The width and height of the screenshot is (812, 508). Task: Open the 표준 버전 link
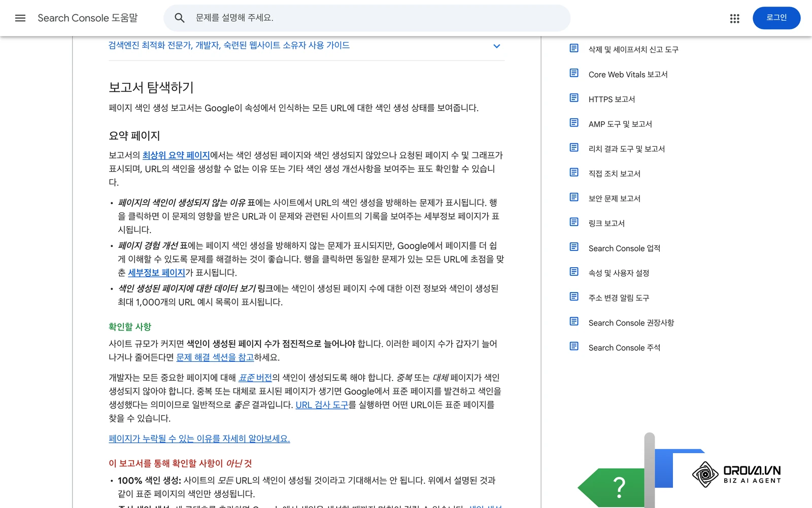tap(255, 378)
